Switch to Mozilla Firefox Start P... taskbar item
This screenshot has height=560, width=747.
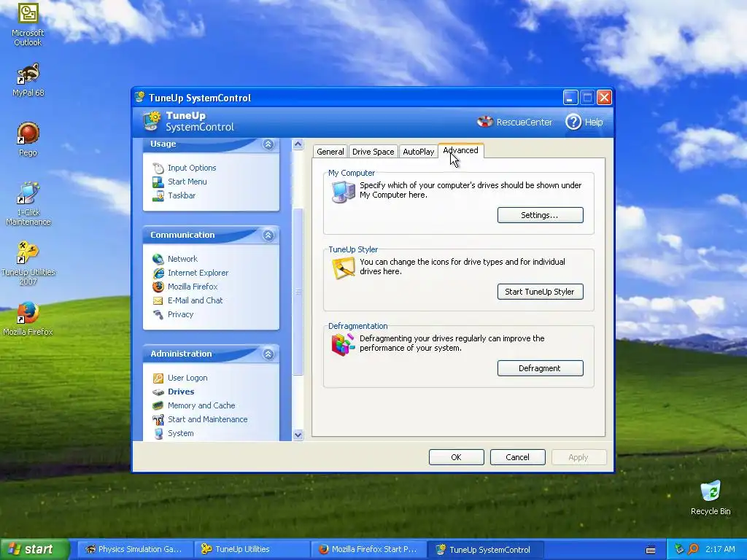pyautogui.click(x=369, y=549)
